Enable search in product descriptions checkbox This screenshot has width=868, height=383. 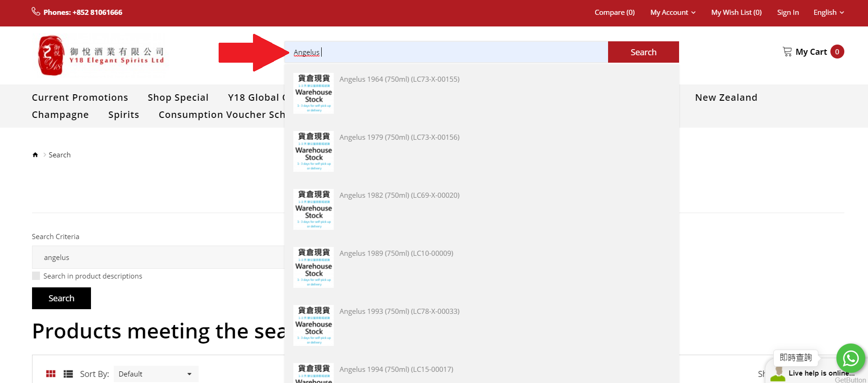click(36, 276)
